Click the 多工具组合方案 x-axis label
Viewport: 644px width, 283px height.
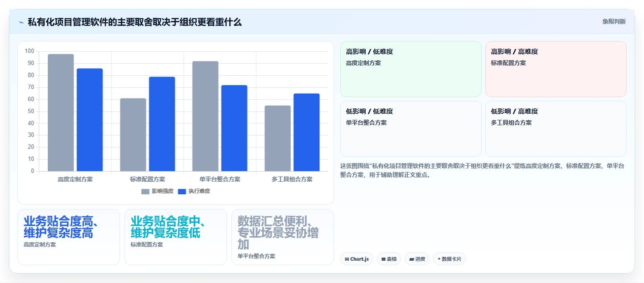coord(292,179)
